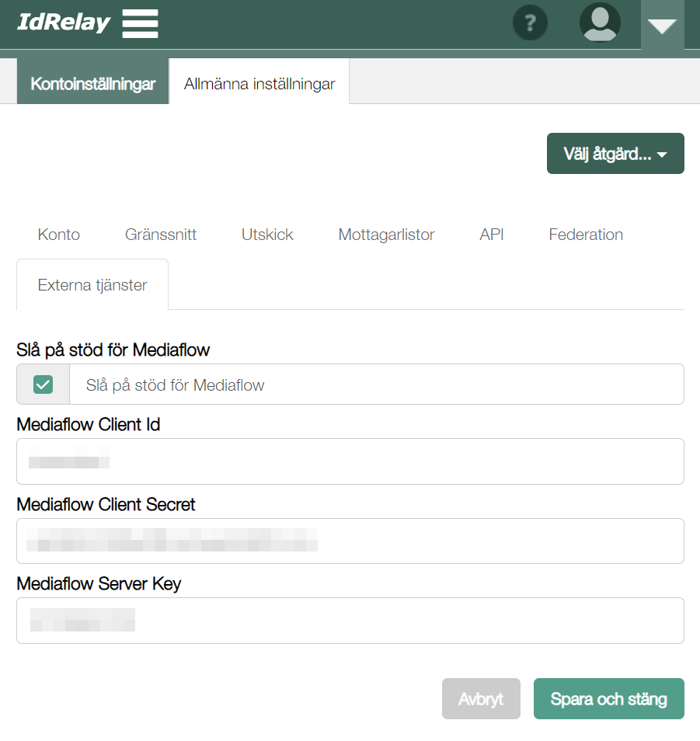Image resolution: width=700 pixels, height=741 pixels.
Task: Expand the top-right dropdown arrow
Action: coord(662,26)
